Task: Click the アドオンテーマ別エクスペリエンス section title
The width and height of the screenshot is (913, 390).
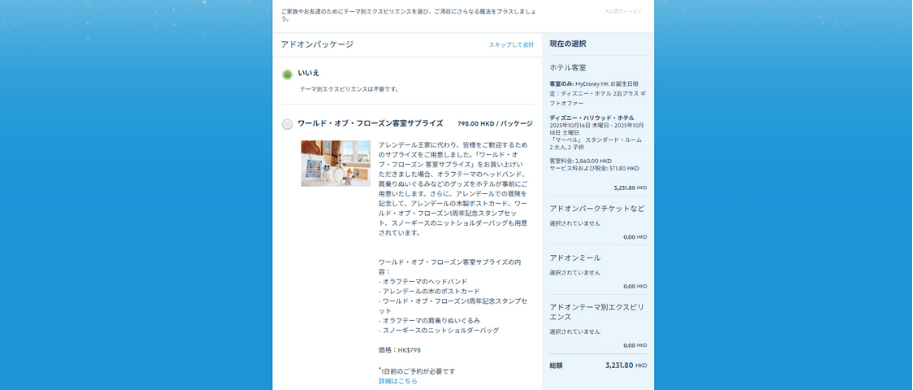Action: (x=596, y=312)
